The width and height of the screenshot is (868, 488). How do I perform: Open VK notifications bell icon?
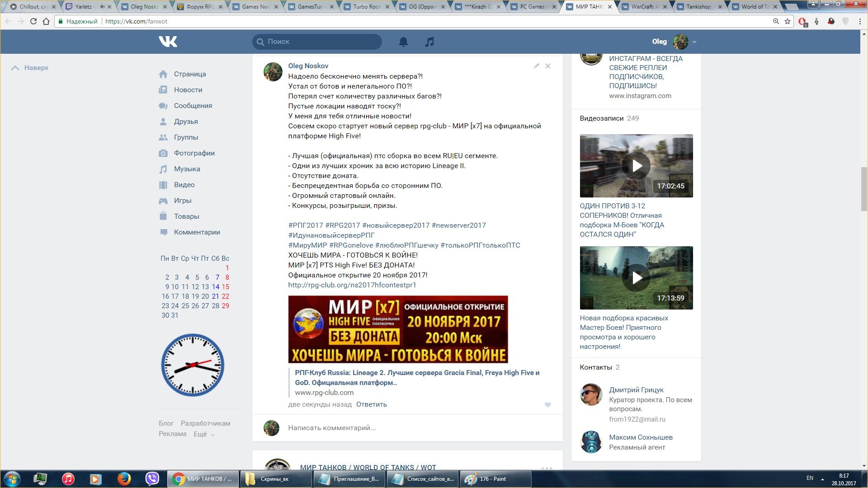(403, 42)
